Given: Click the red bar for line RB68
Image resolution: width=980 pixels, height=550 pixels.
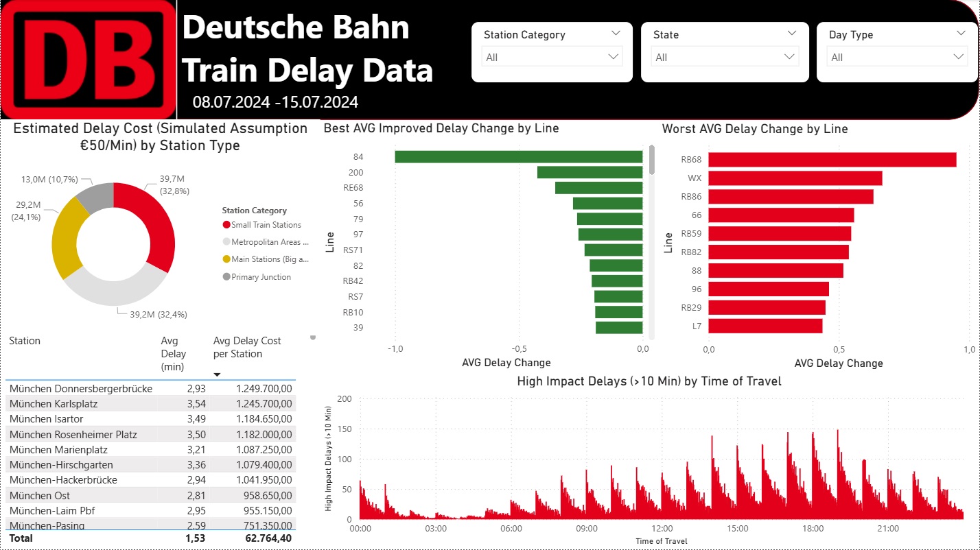Looking at the screenshot, I should (832, 160).
